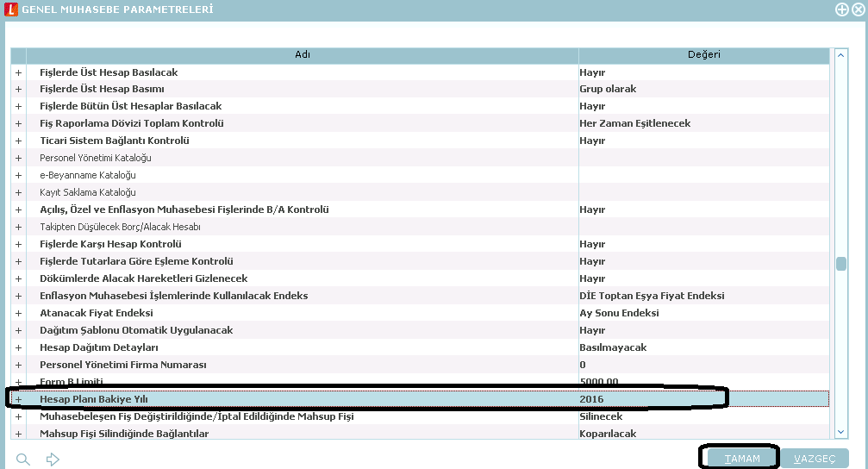Viewport: 868px width, 469px height.
Task: Close the Genel Muhasebe Parametreleri window
Action: pyautogui.click(x=858, y=9)
